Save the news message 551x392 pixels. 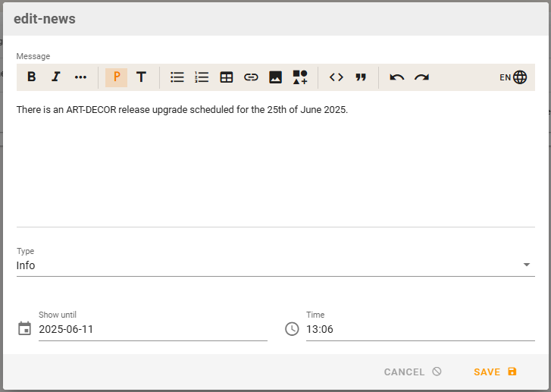tap(495, 372)
